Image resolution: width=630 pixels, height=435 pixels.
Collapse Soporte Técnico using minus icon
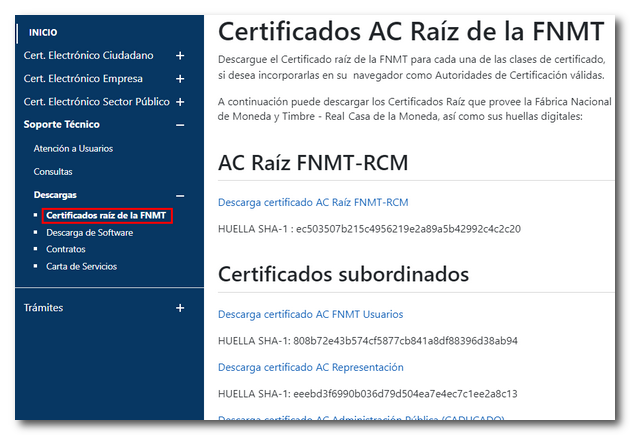[x=180, y=125]
